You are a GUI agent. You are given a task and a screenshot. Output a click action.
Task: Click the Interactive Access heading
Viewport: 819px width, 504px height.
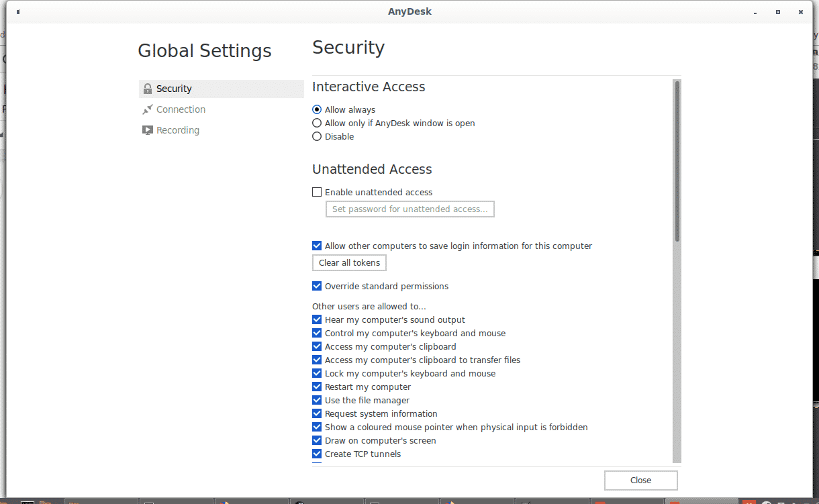click(x=369, y=87)
